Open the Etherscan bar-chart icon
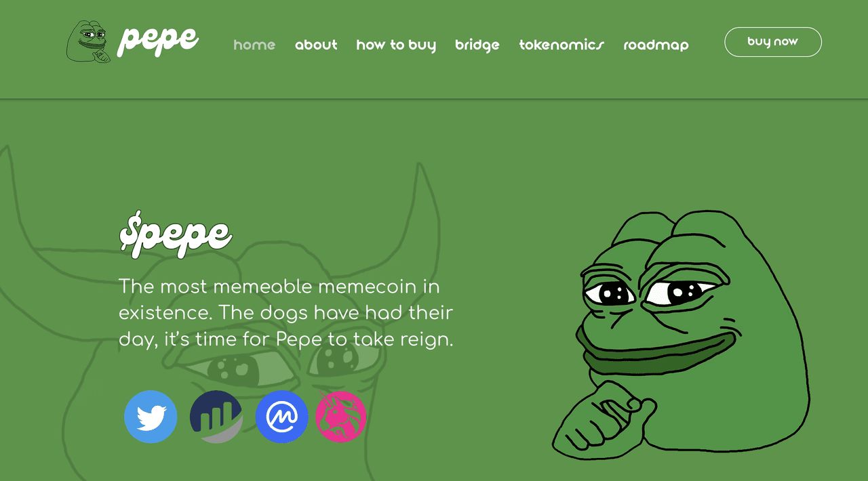 (216, 417)
